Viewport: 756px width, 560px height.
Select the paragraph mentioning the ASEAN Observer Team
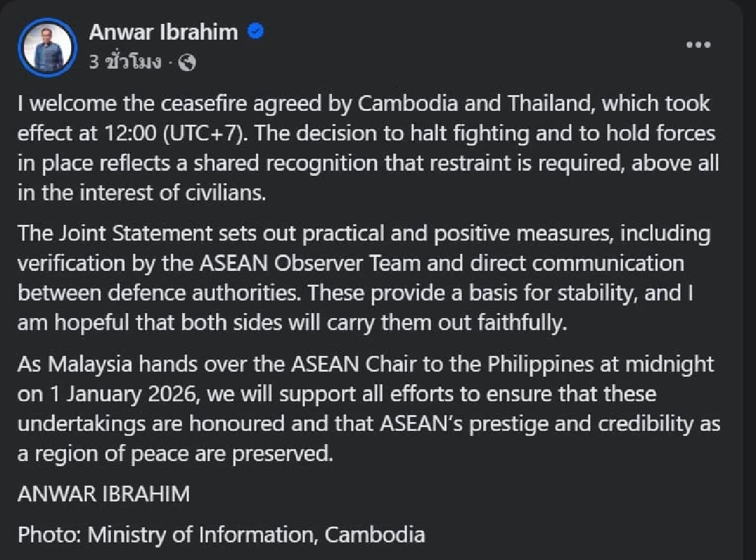[365, 278]
